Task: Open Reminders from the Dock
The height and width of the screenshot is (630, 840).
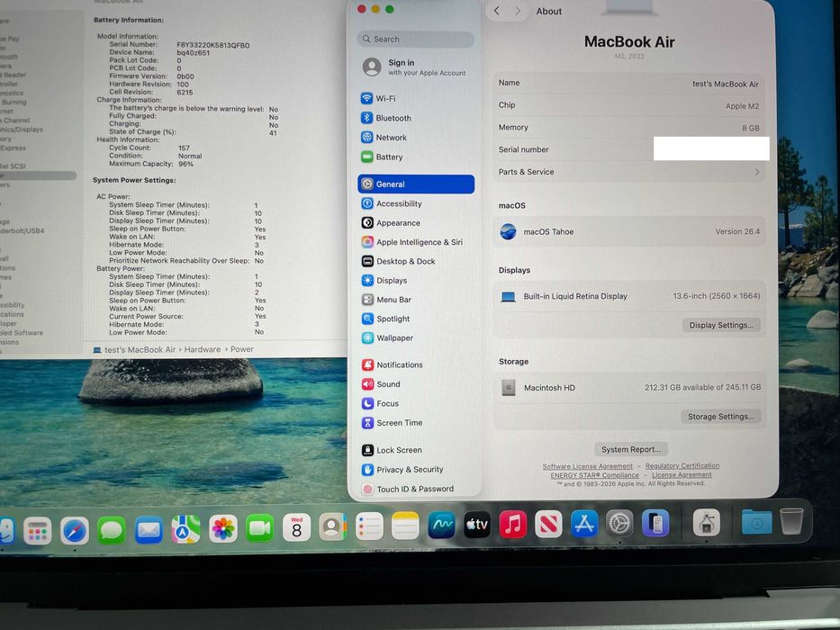Action: point(369,526)
